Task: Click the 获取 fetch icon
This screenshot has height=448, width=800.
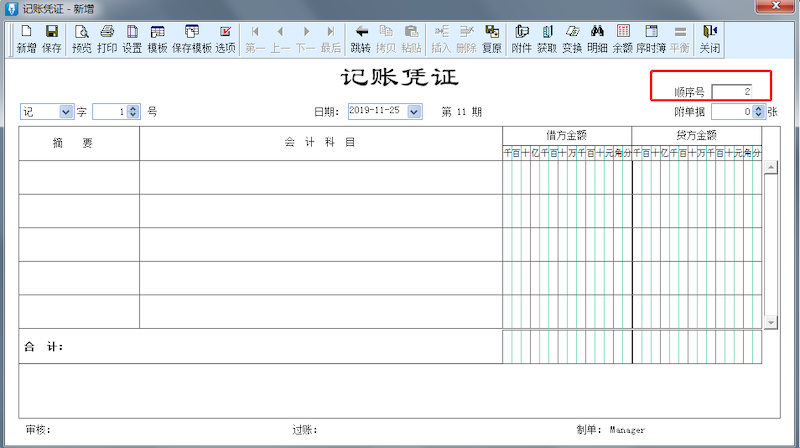Action: click(x=547, y=39)
